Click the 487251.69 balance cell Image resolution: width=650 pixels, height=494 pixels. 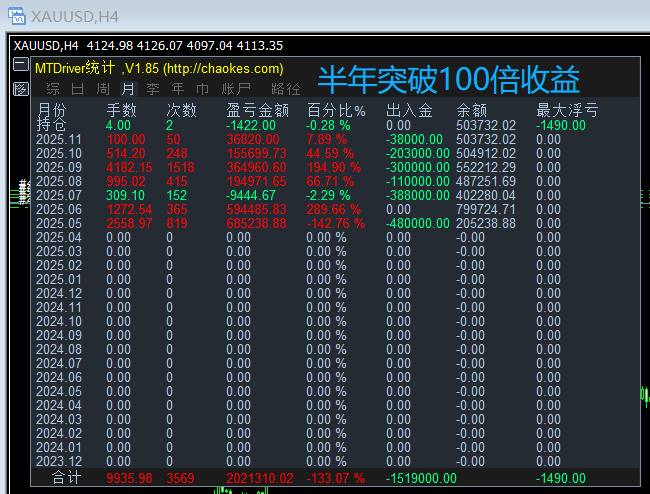click(x=486, y=182)
